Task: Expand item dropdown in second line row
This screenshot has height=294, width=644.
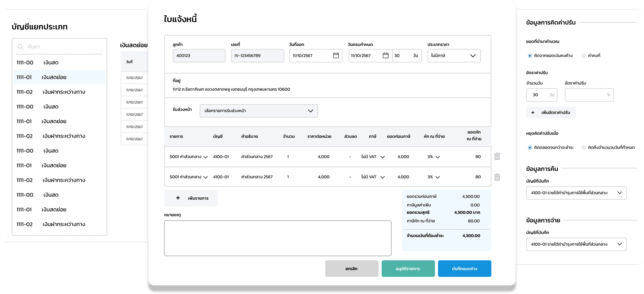Action: (x=206, y=177)
